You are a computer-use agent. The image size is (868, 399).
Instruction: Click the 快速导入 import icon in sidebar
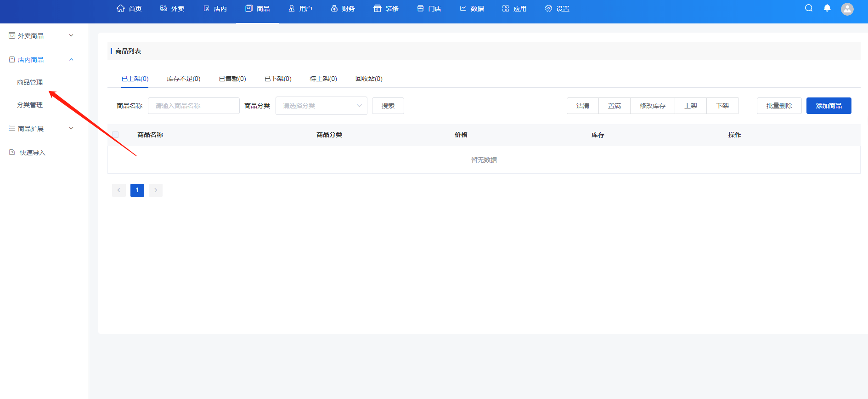click(12, 152)
